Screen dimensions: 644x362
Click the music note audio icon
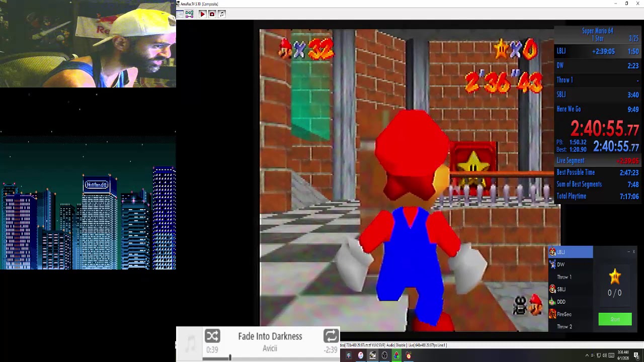coord(221,14)
